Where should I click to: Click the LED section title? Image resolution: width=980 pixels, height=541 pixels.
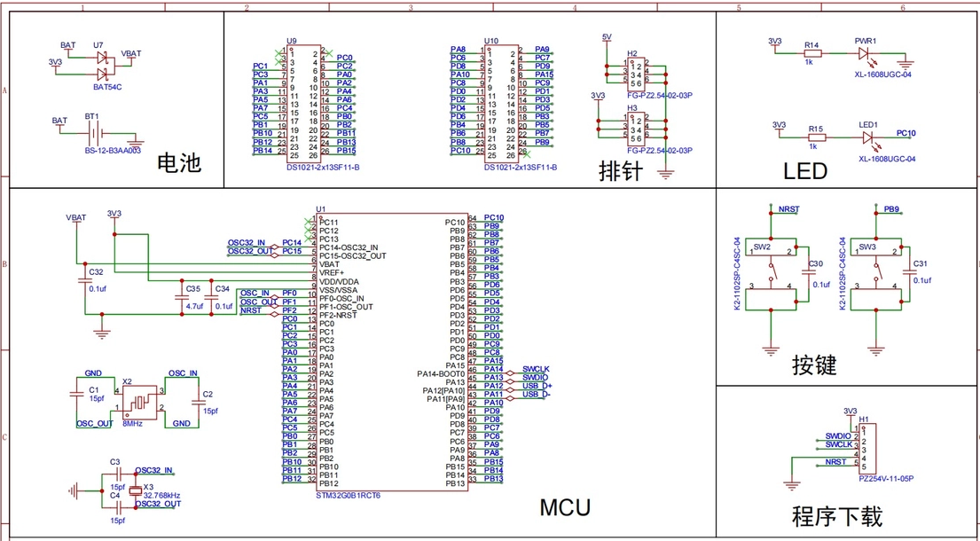(805, 171)
